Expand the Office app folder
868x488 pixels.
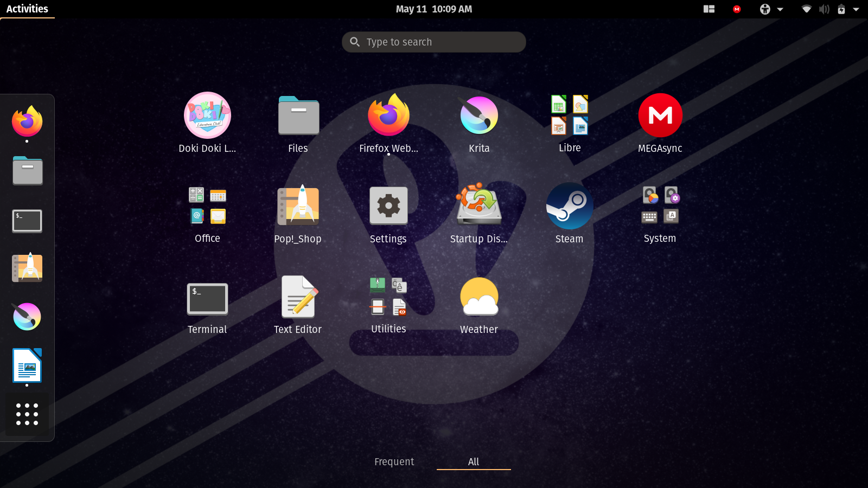207,213
